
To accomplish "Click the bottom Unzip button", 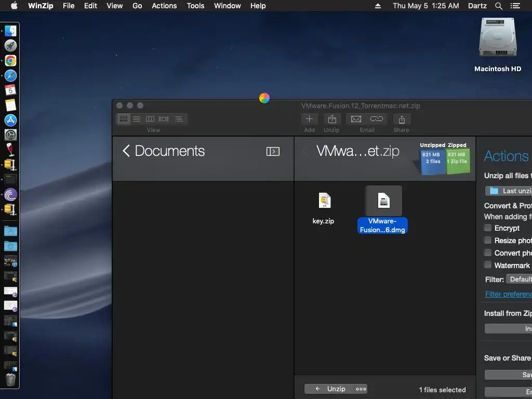I will 329,389.
